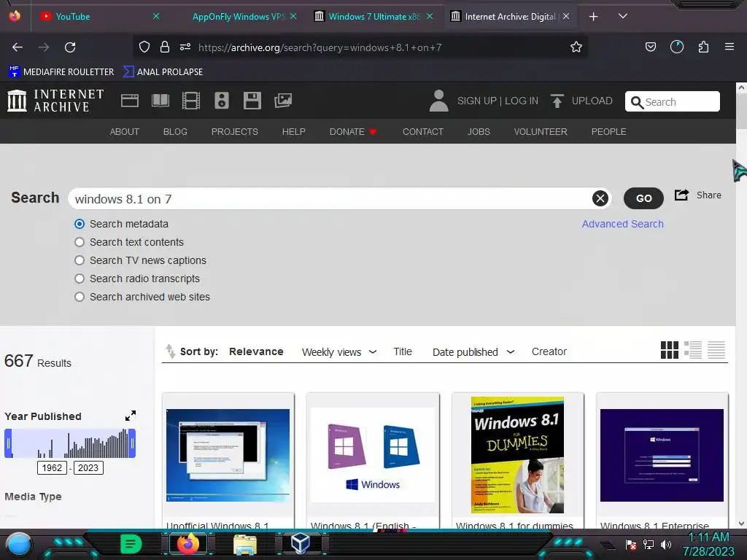
Task: Open VirtualBox from the taskbar
Action: tap(300, 543)
